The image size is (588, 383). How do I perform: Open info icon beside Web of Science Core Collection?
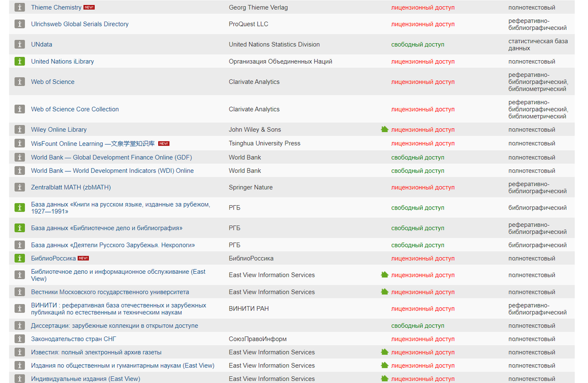[x=20, y=109]
